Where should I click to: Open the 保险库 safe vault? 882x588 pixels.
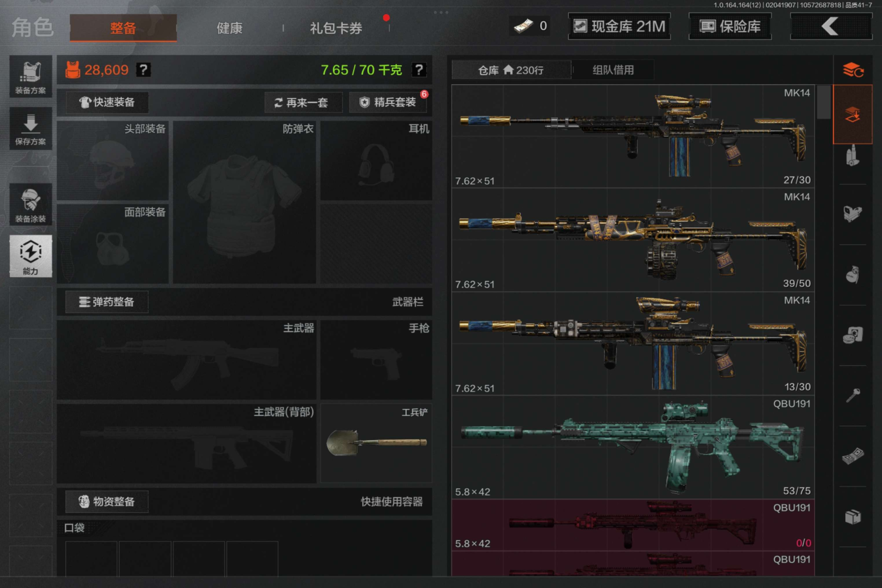730,26
